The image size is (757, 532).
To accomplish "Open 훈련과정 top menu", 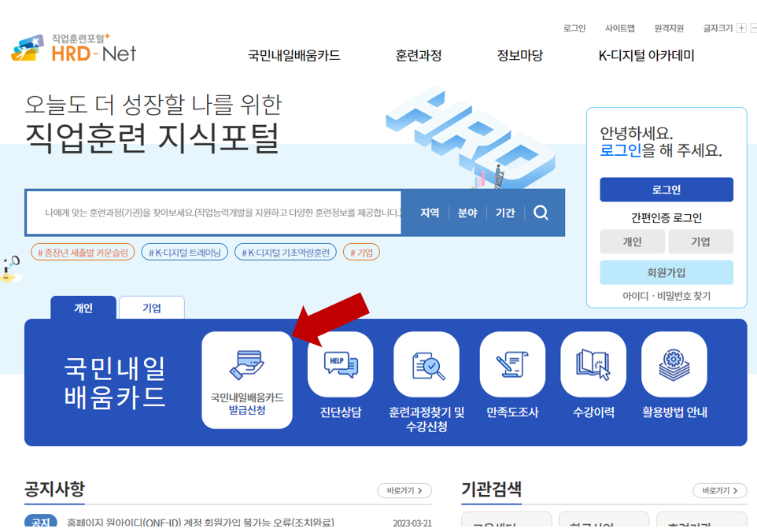I will tap(419, 56).
